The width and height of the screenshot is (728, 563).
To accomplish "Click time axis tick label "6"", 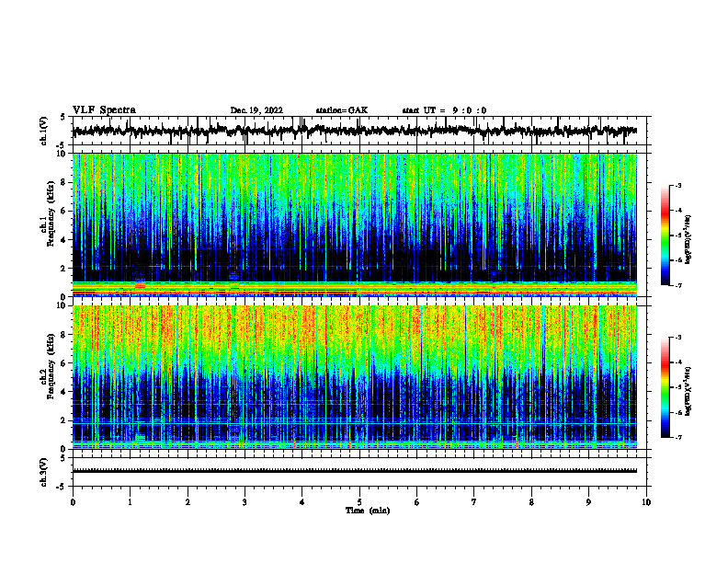I will pyautogui.click(x=417, y=502).
